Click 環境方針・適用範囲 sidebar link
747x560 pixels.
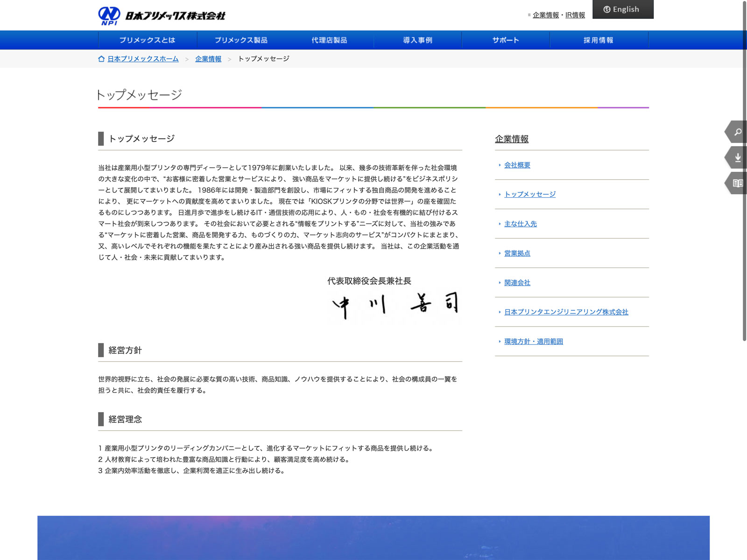click(533, 342)
